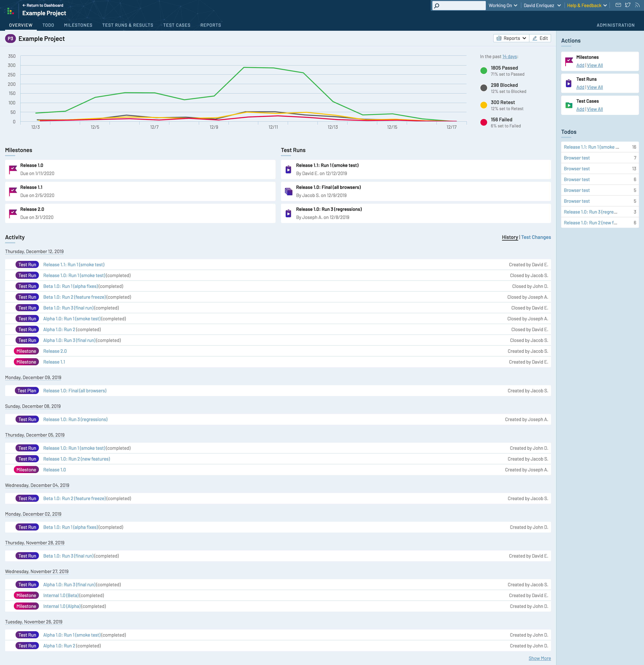Click the Edit project button
The image size is (644, 665).
540,38
